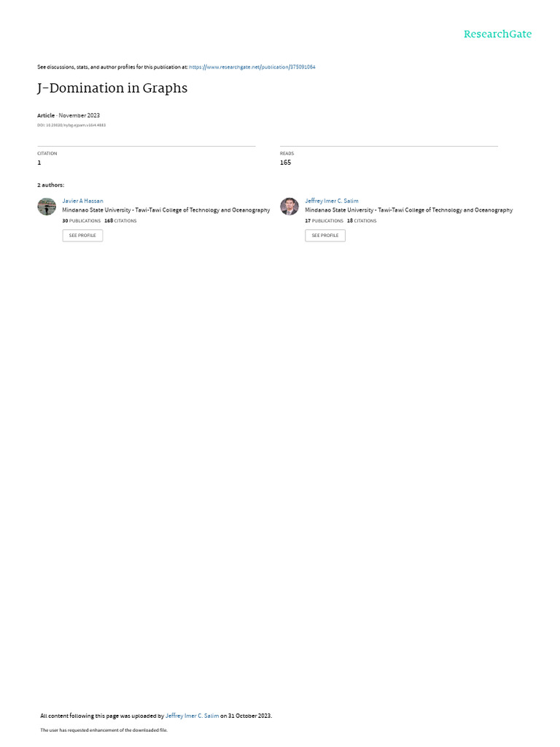This screenshot has width=560, height=747.
Task: Click Javier A Hassan's profile photo
Action: (x=47, y=206)
